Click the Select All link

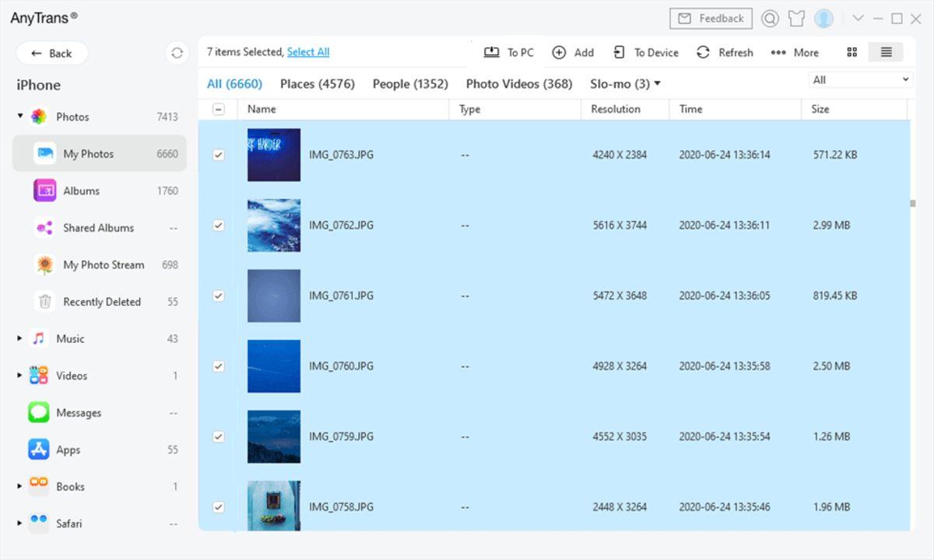coord(307,52)
